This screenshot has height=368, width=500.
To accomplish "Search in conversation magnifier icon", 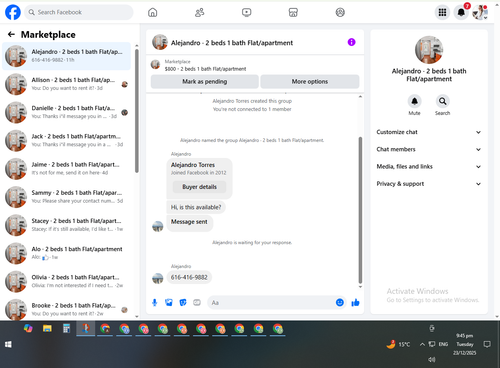I will pos(442,101).
